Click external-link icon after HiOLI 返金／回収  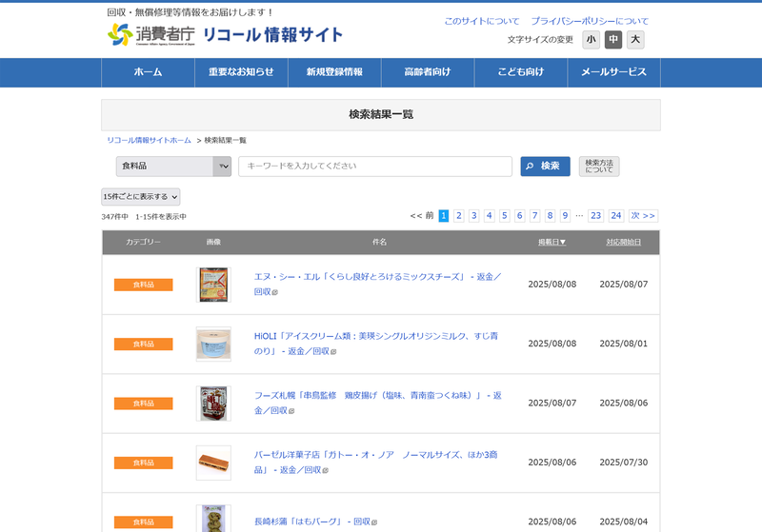click(333, 351)
